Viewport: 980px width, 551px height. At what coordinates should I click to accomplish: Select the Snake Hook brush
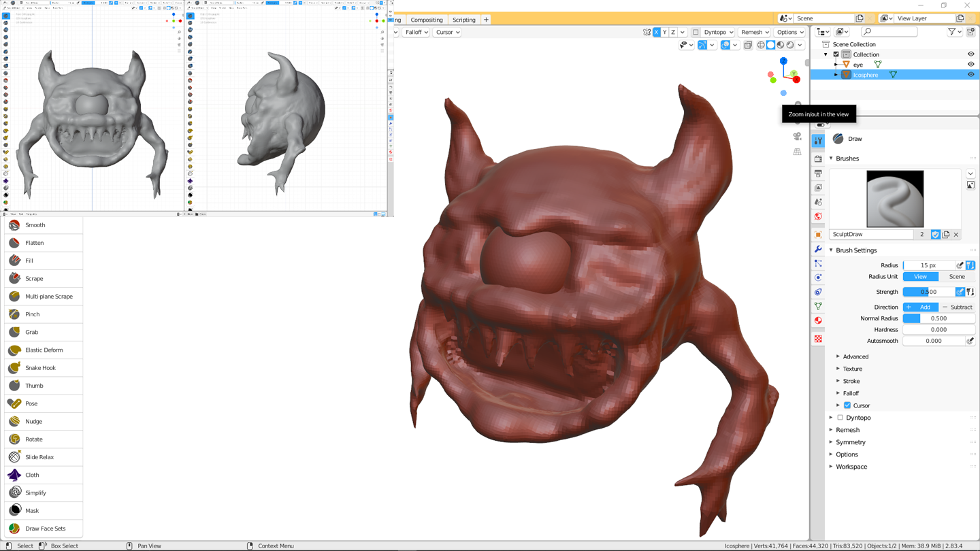40,368
